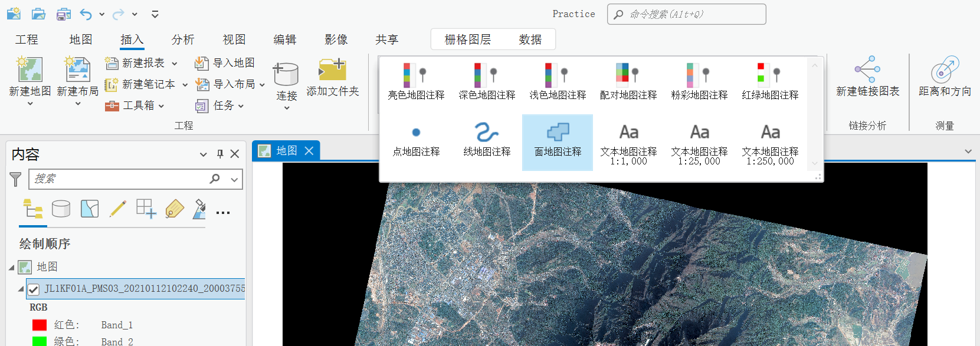Select 文本地图注释 1:1,000 item

pos(628,143)
